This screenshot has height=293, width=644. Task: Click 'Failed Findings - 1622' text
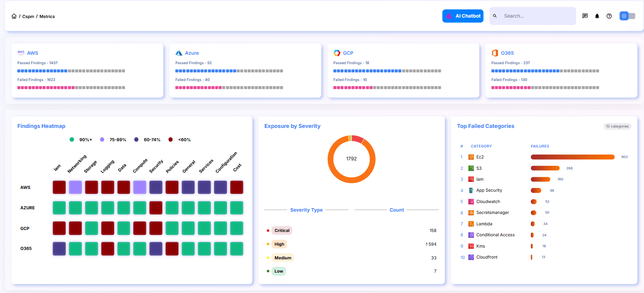tap(36, 80)
